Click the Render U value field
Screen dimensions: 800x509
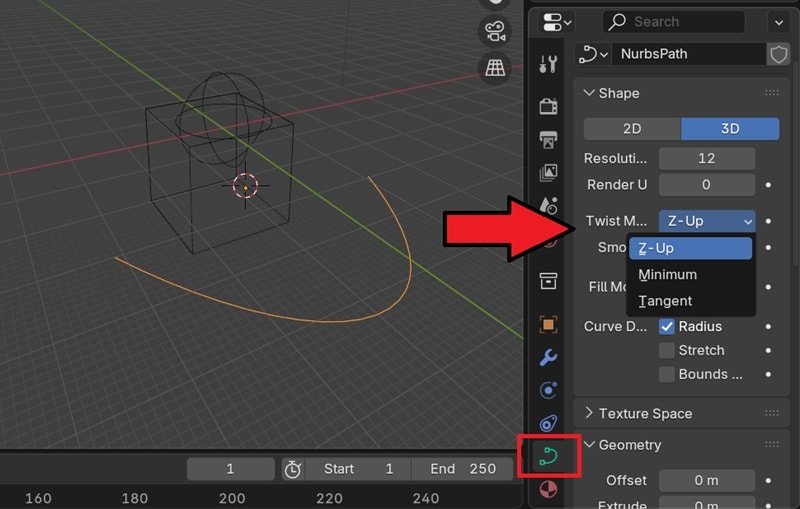point(707,185)
